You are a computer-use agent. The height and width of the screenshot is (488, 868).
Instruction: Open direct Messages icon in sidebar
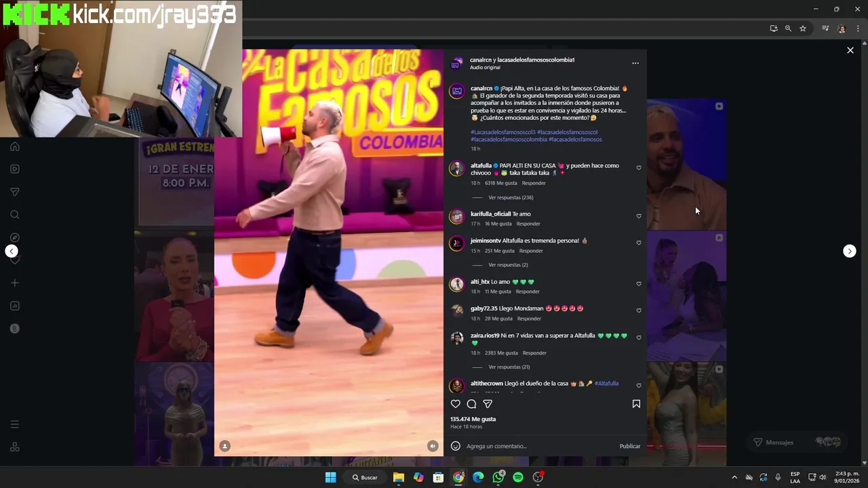[15, 192]
